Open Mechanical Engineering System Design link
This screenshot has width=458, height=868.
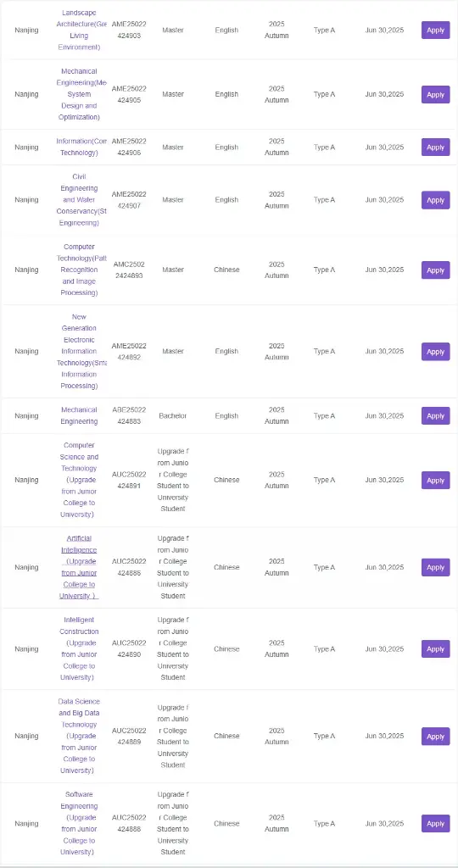tap(79, 94)
